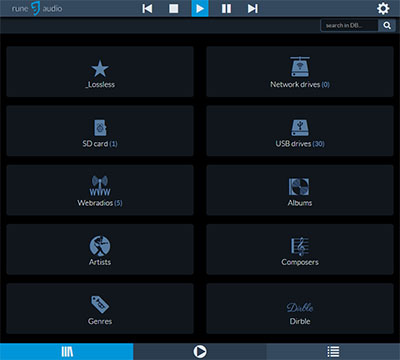Start playback with the play button

tap(200, 8)
